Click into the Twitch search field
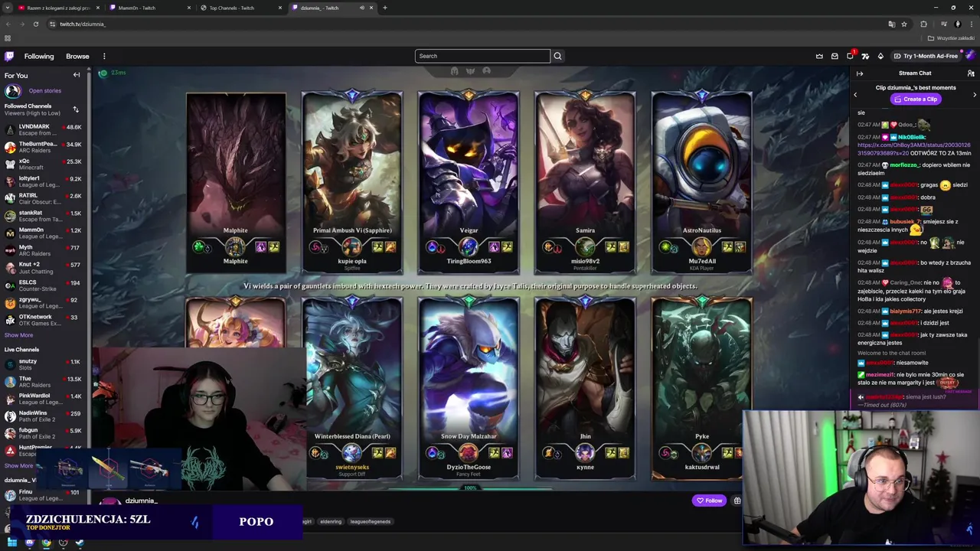The width and height of the screenshot is (980, 551). click(x=482, y=56)
